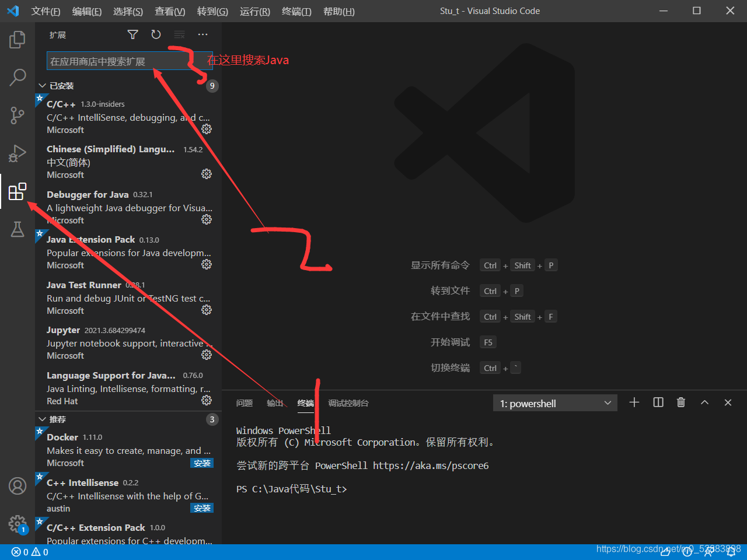Select the Docker recommended extension entry
The width and height of the screenshot is (747, 560).
(x=128, y=450)
